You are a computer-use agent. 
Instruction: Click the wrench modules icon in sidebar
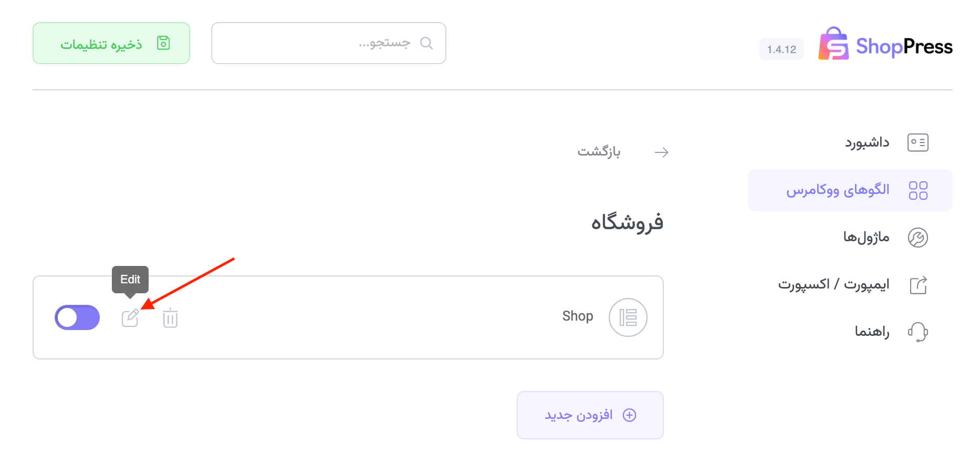918,238
